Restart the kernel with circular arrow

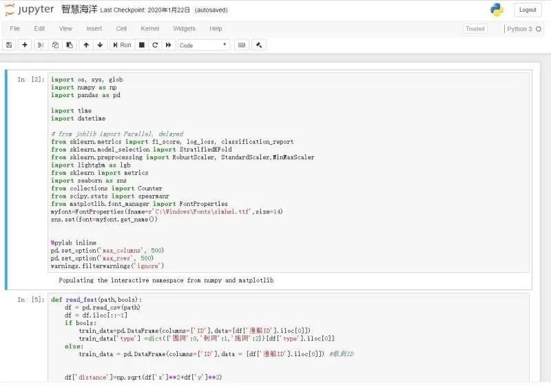click(x=155, y=45)
